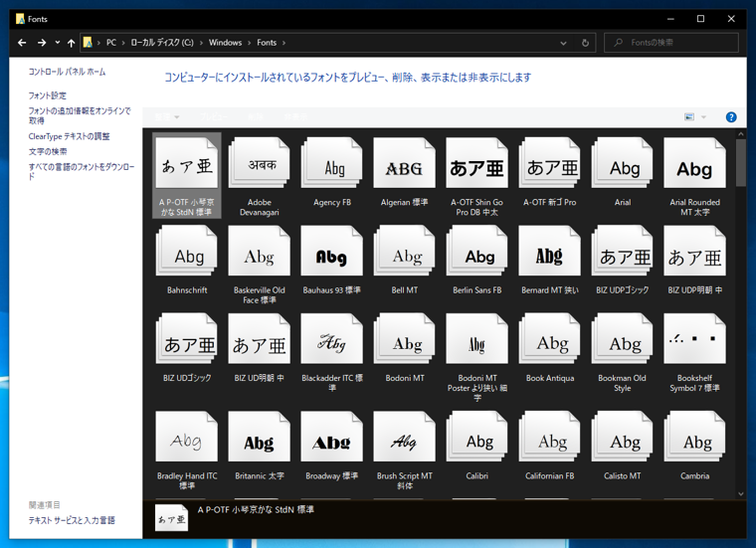Go up one folder level
Viewport: 756px width, 548px height.
(x=72, y=43)
